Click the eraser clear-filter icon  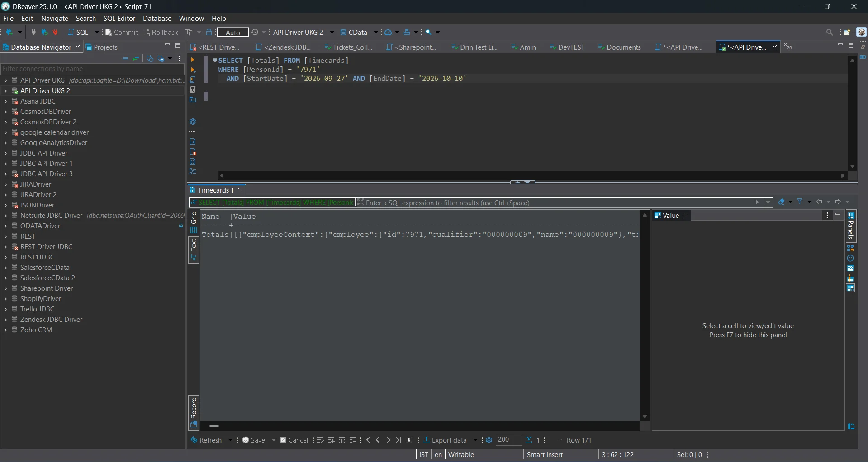[781, 202]
